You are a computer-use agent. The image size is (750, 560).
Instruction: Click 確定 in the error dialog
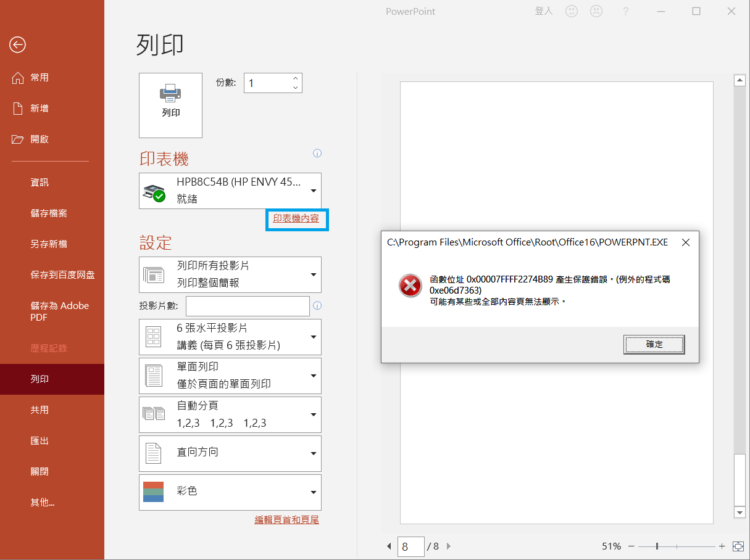[654, 345]
